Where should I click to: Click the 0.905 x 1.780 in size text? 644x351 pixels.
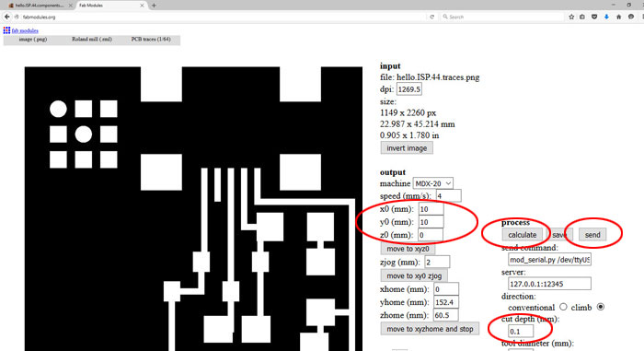pyautogui.click(x=409, y=135)
